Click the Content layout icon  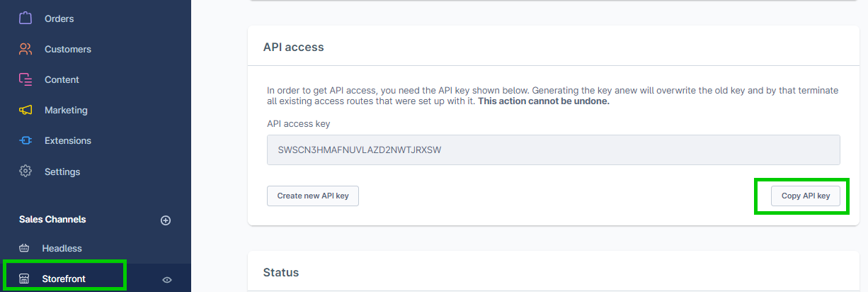[x=25, y=79]
